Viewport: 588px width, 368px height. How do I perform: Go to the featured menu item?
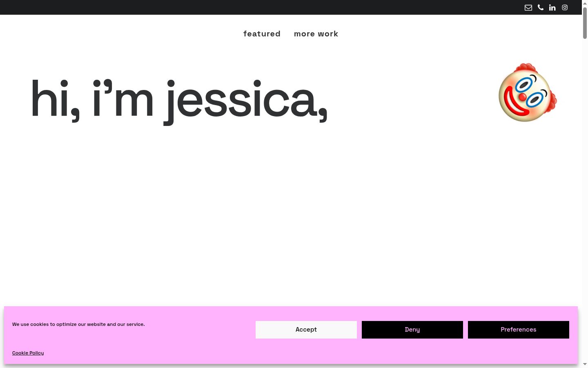point(262,34)
